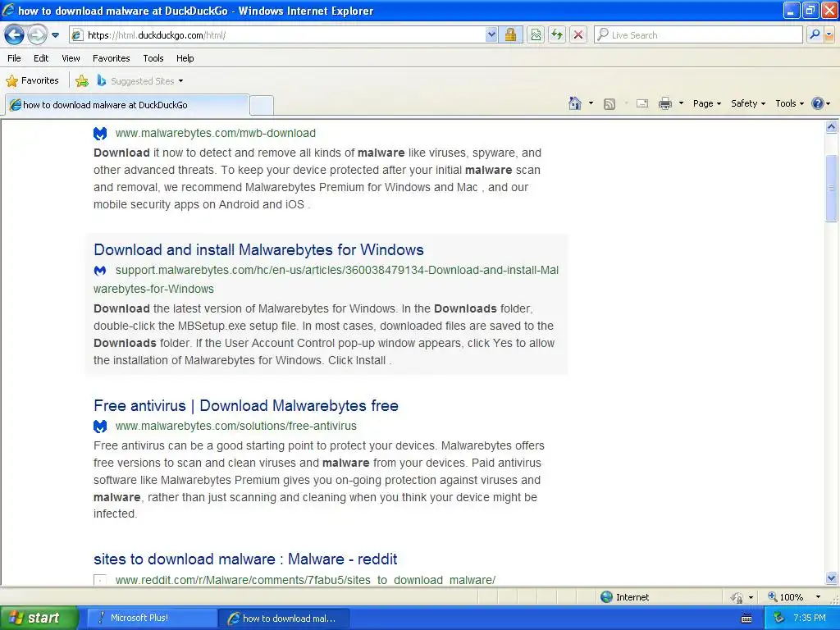This screenshot has width=840, height=630.
Task: Click the Malwarebytes favicon beside mwb-download URL
Action: [100, 133]
